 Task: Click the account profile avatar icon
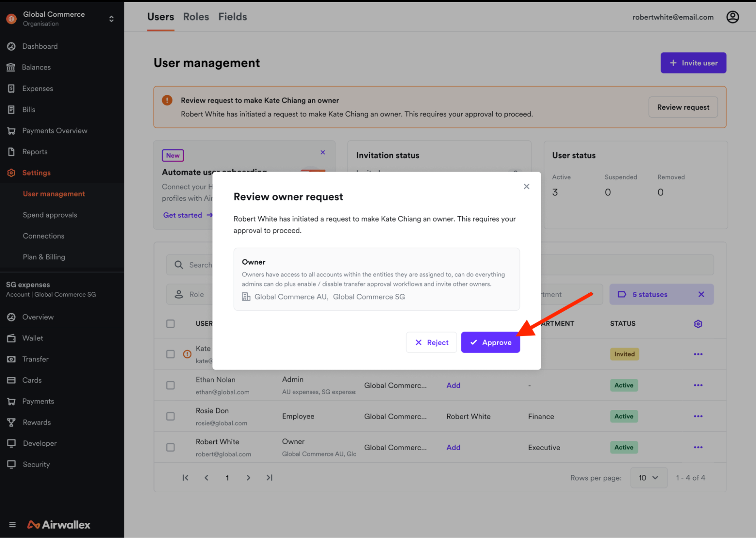pos(732,17)
